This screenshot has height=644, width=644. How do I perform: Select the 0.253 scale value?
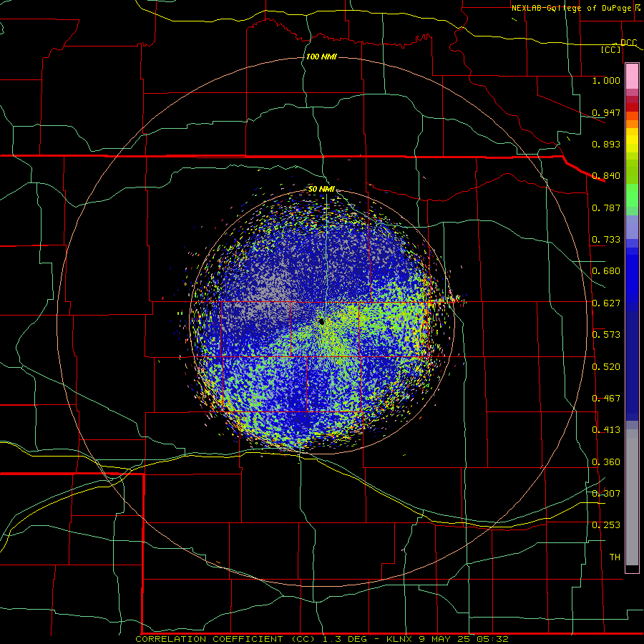click(606, 525)
